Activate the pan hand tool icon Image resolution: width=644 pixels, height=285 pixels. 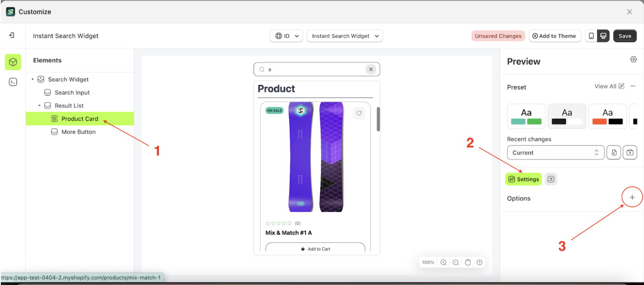tap(468, 262)
